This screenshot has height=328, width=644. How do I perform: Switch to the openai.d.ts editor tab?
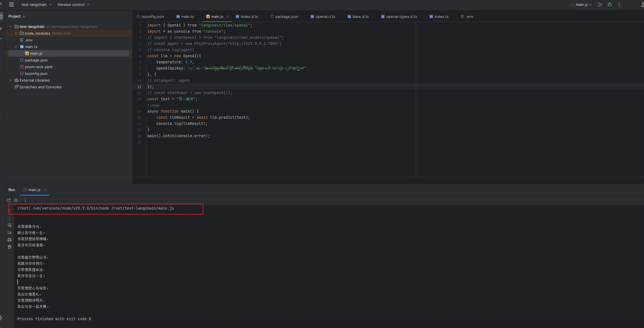coord(323,17)
